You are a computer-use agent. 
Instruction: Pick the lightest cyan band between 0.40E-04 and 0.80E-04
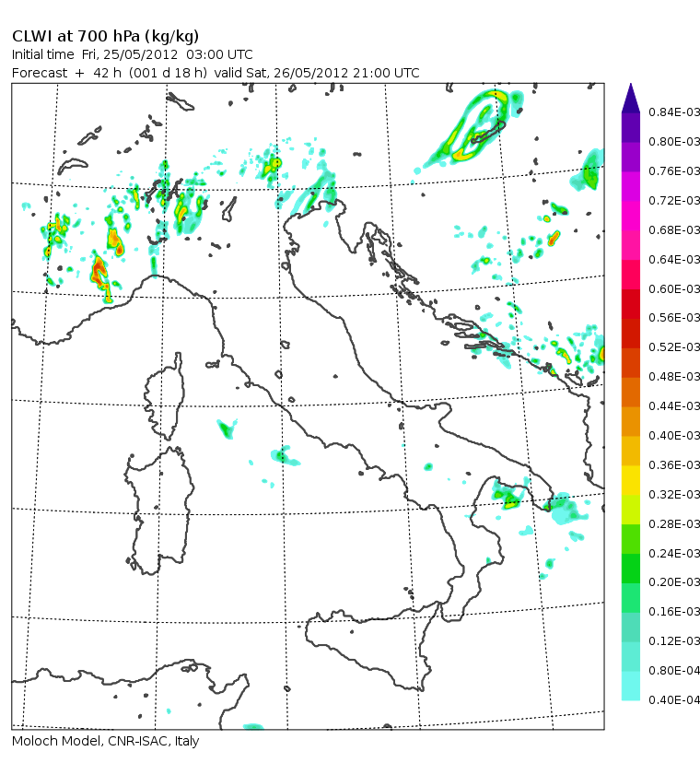coord(630,687)
